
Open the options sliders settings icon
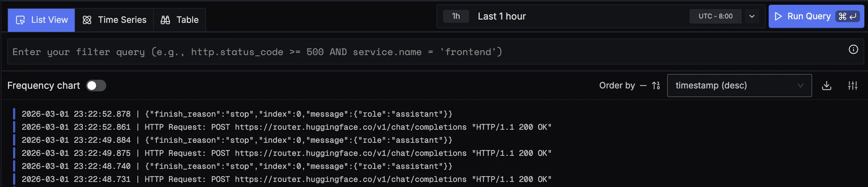click(x=852, y=86)
